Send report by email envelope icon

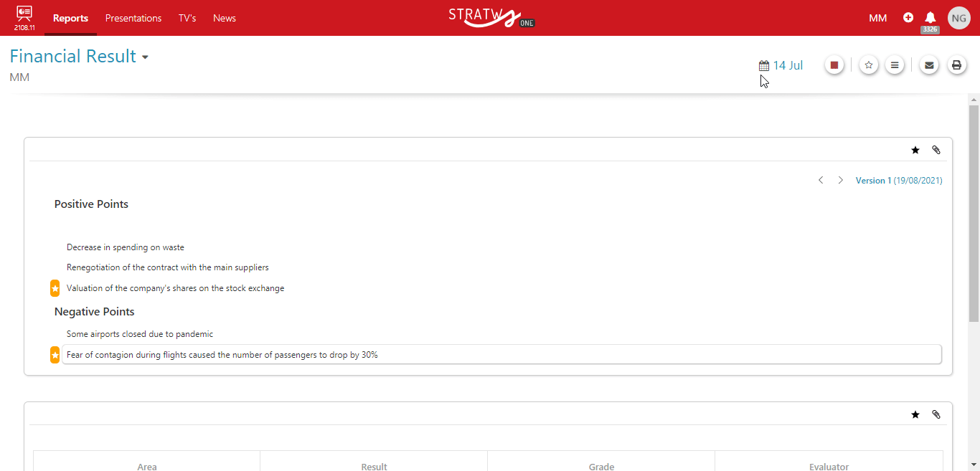click(929, 65)
